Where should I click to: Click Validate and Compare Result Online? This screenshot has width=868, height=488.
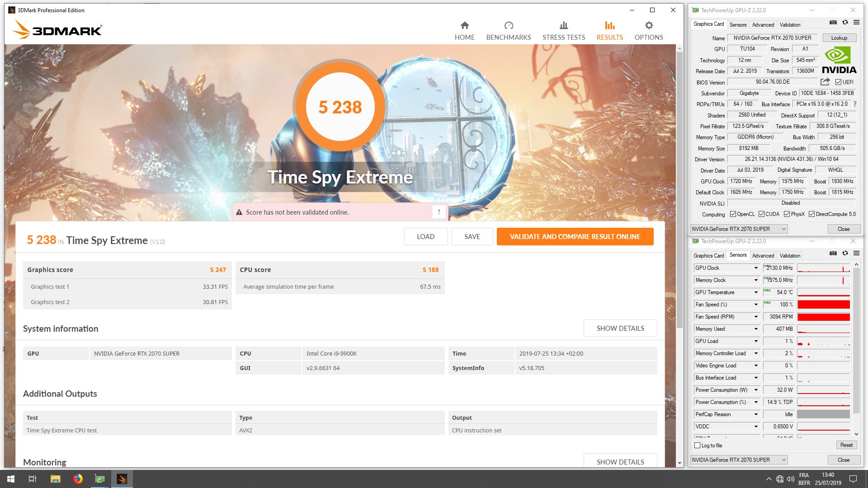click(575, 237)
